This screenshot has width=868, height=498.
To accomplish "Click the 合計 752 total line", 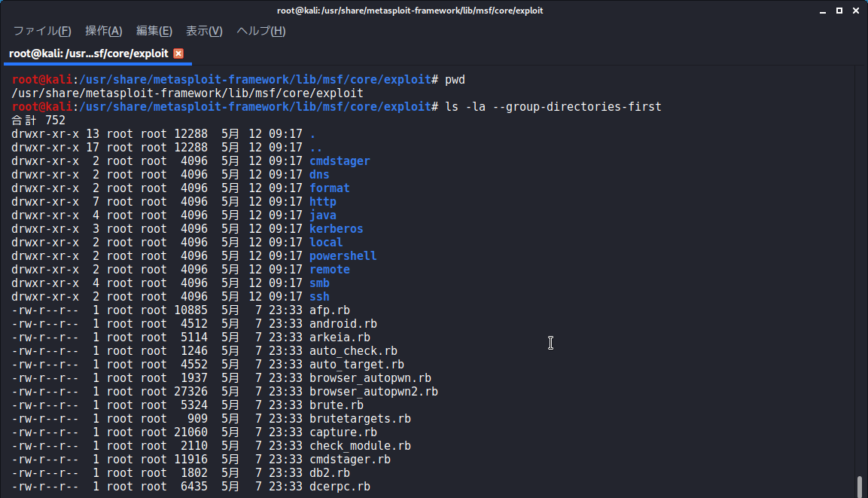I will click(38, 121).
